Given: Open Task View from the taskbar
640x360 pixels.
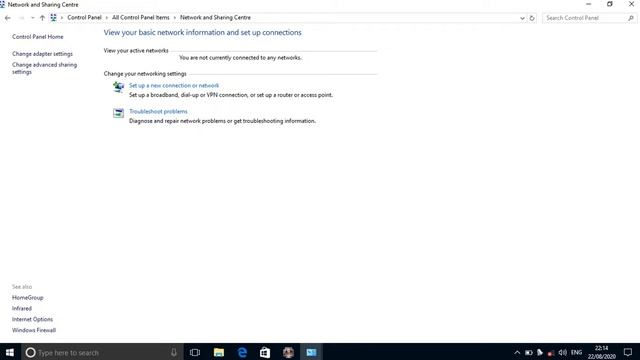Looking at the screenshot, I should pyautogui.click(x=195, y=352).
